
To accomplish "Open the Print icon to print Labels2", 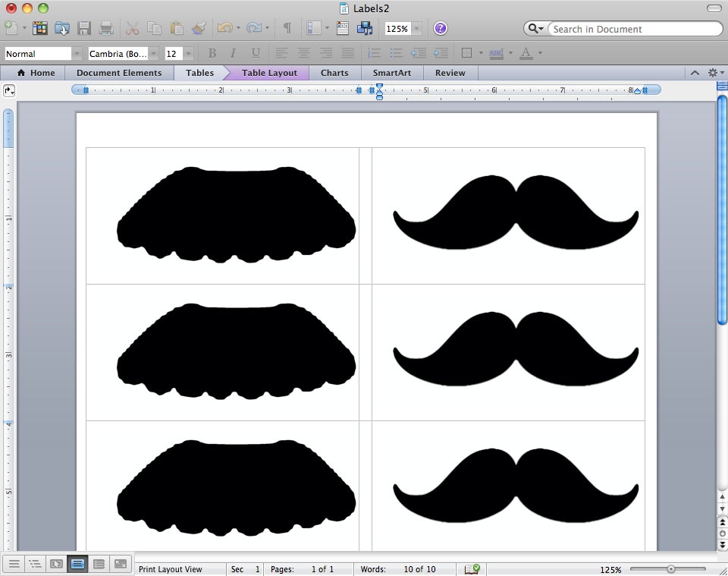I will click(106, 28).
